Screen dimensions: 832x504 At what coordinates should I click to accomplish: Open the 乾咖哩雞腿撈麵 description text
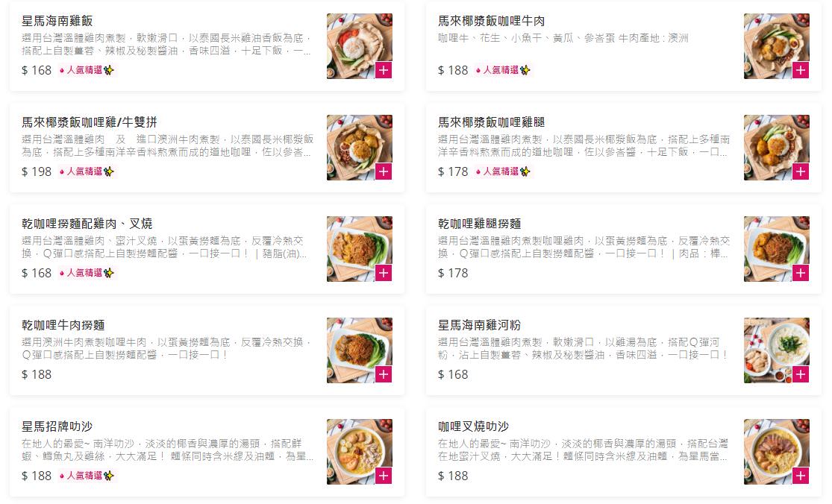584,247
